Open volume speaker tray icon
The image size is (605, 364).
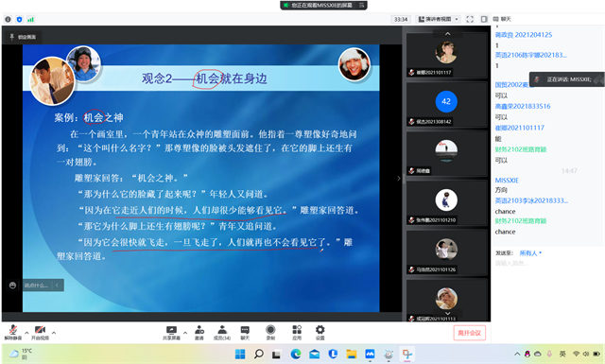pyautogui.click(x=586, y=354)
